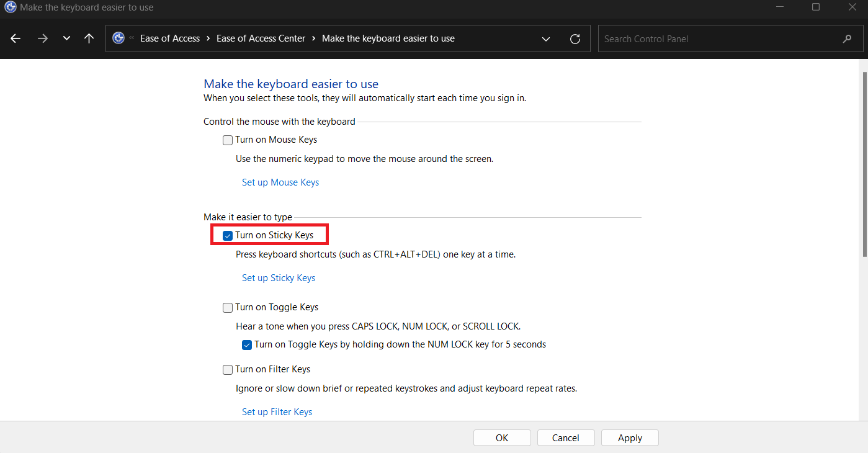Click the Apply button
868x453 pixels.
[x=630, y=438]
